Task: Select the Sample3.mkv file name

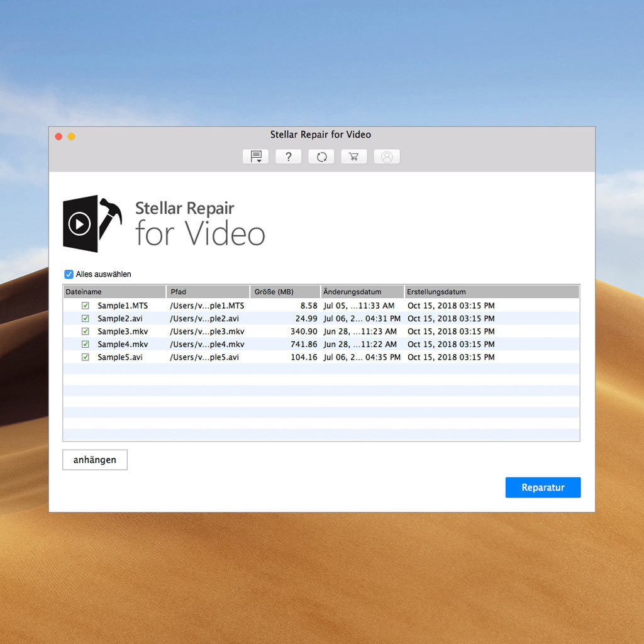Action: pyautogui.click(x=123, y=331)
